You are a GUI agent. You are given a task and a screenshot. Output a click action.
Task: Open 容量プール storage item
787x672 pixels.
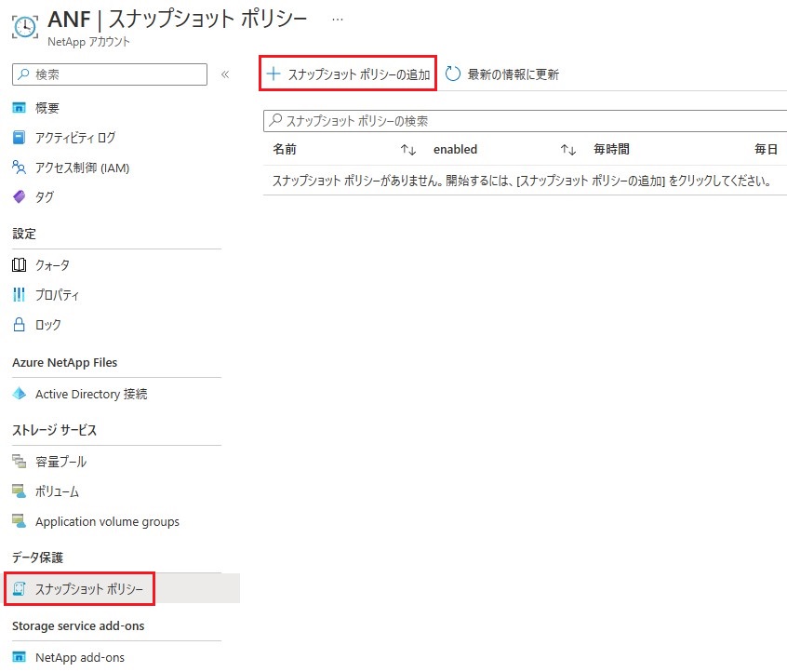coord(60,462)
